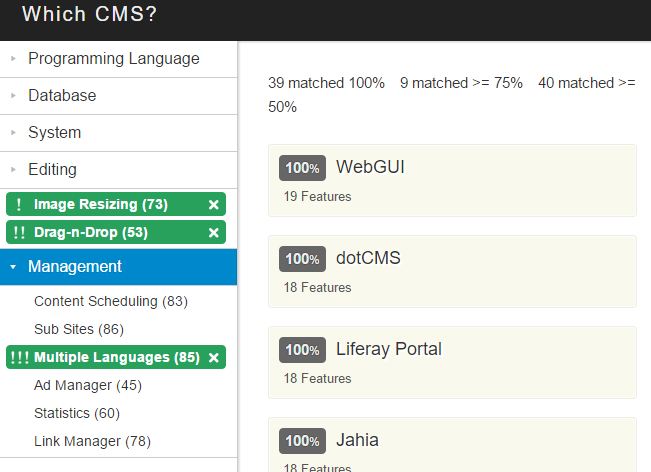Expand the Database section
This screenshot has height=472, width=651.
(62, 96)
